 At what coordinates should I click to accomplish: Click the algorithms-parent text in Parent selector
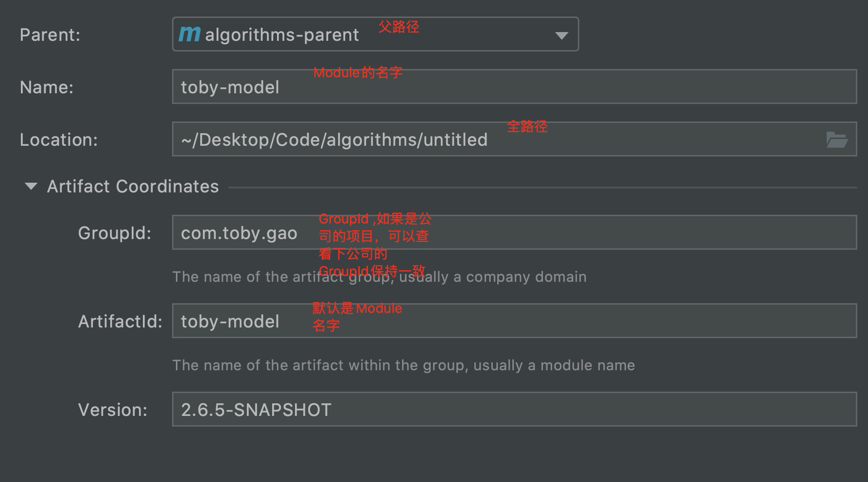point(281,34)
